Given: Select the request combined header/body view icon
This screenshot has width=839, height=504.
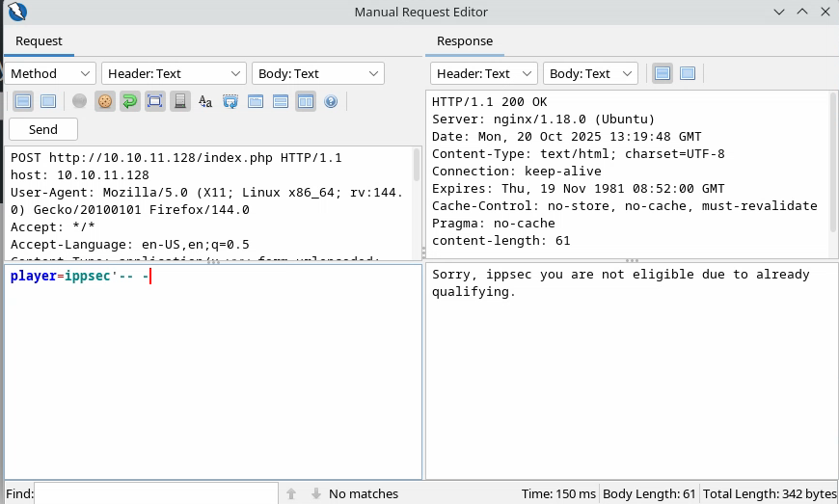Looking at the screenshot, I should (48, 100).
